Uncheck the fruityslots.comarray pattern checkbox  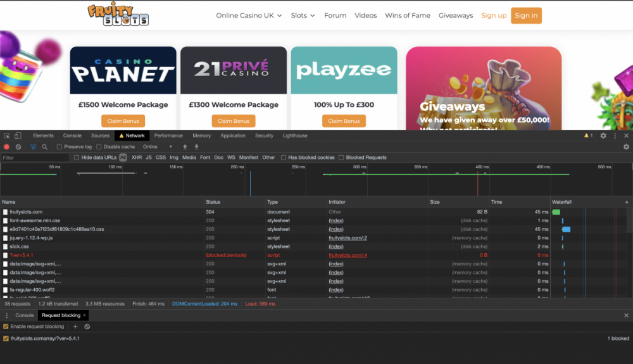(6, 339)
